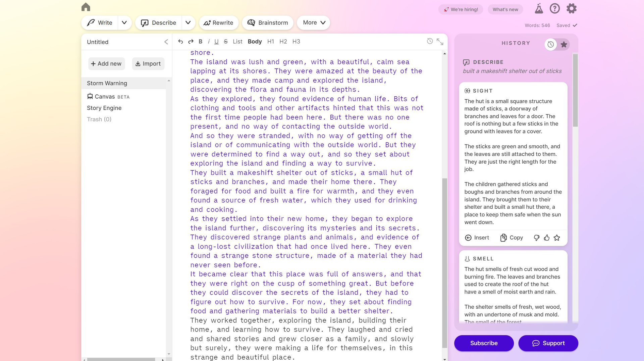The width and height of the screenshot is (644, 361).
Task: Apply strikethrough formatting
Action: pos(226,42)
